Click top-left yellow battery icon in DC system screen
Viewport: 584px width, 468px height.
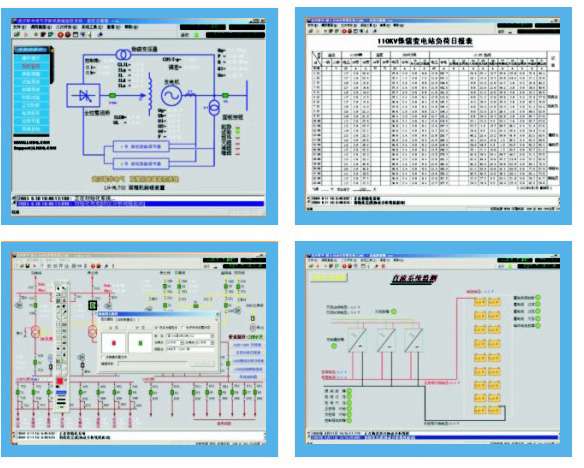pyautogui.click(x=480, y=302)
